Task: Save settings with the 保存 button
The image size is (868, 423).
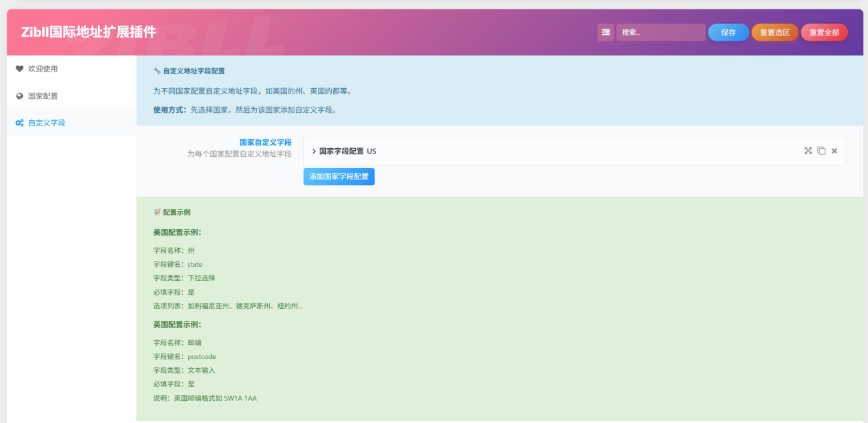Action: coord(728,32)
